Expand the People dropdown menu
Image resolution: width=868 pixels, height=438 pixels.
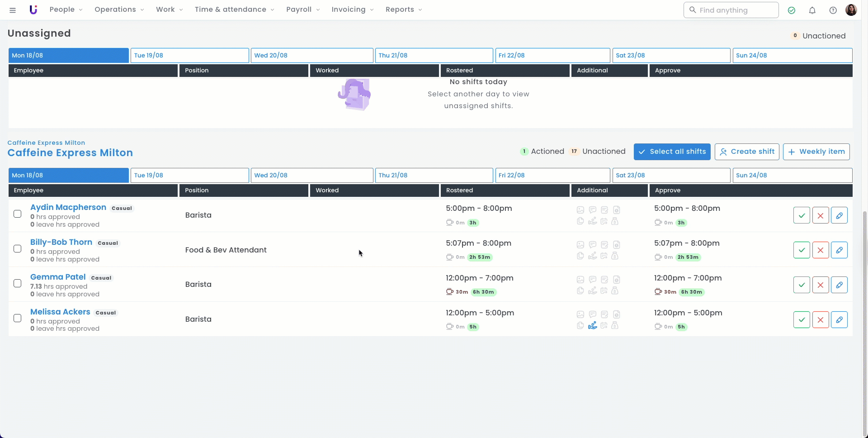click(66, 10)
